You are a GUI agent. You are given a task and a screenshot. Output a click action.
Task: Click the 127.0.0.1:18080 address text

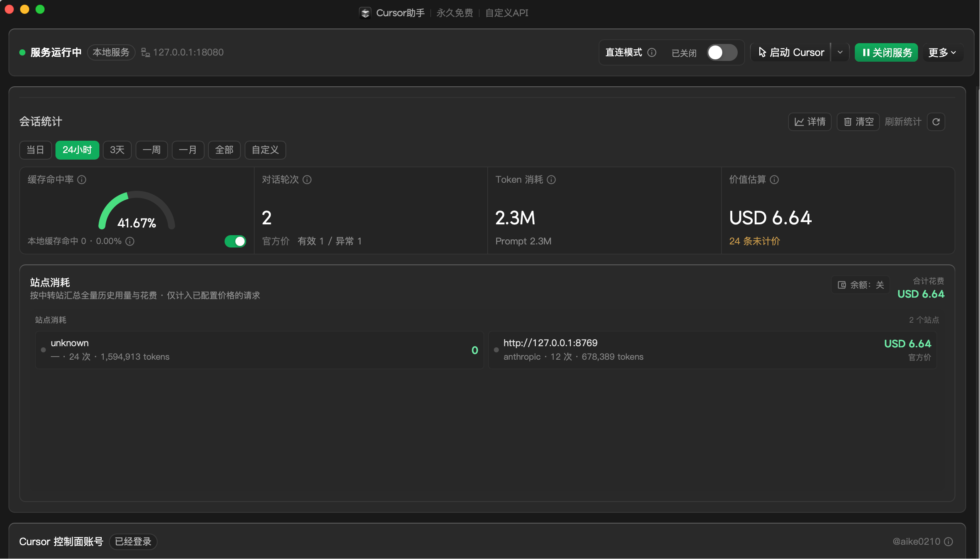[188, 52]
